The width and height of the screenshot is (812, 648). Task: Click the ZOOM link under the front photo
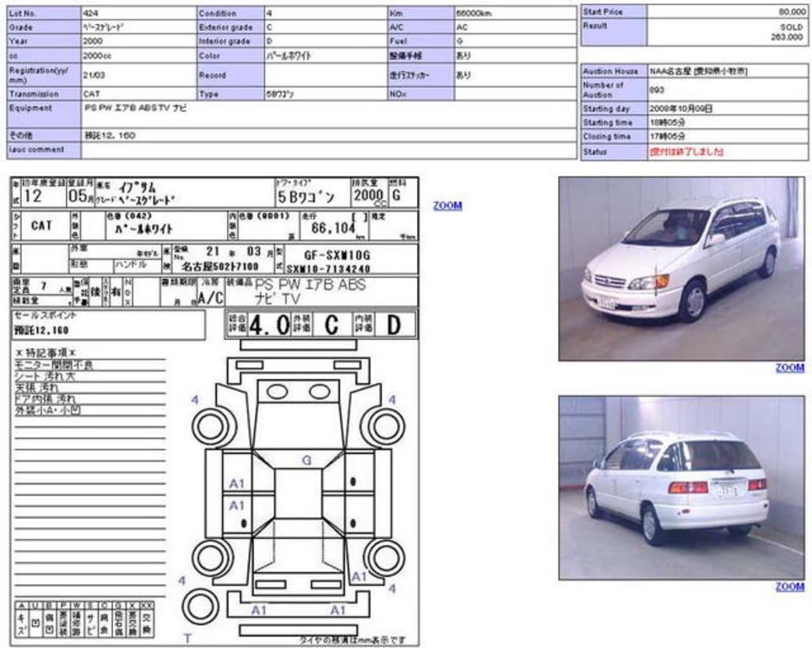(x=790, y=368)
